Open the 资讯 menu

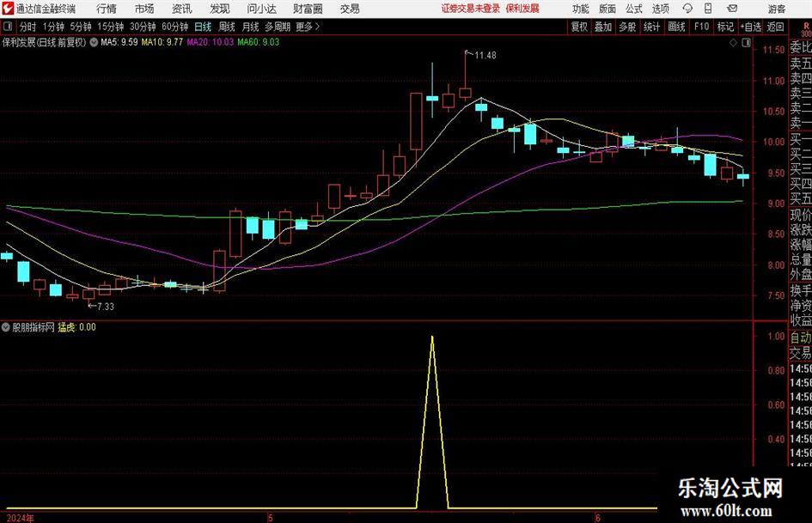coord(182,9)
